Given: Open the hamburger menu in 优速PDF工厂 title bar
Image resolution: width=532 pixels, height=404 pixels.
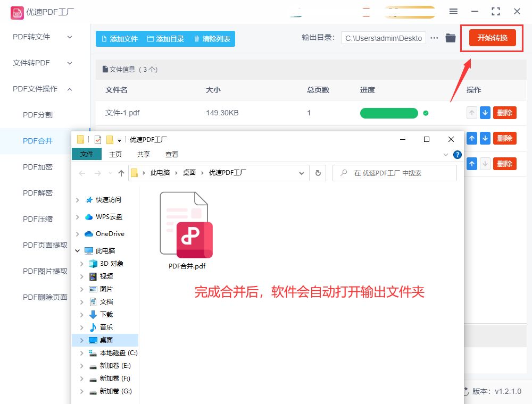Looking at the screenshot, I should [453, 12].
